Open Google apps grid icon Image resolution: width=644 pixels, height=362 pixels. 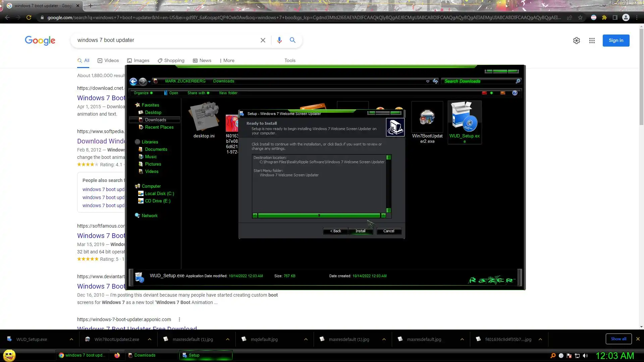(592, 41)
